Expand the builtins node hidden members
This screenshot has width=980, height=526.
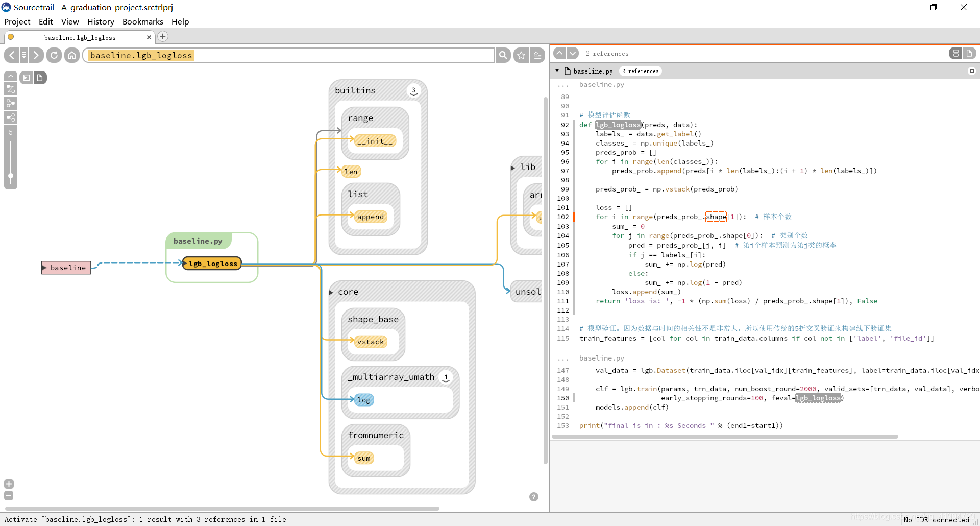[x=413, y=91]
